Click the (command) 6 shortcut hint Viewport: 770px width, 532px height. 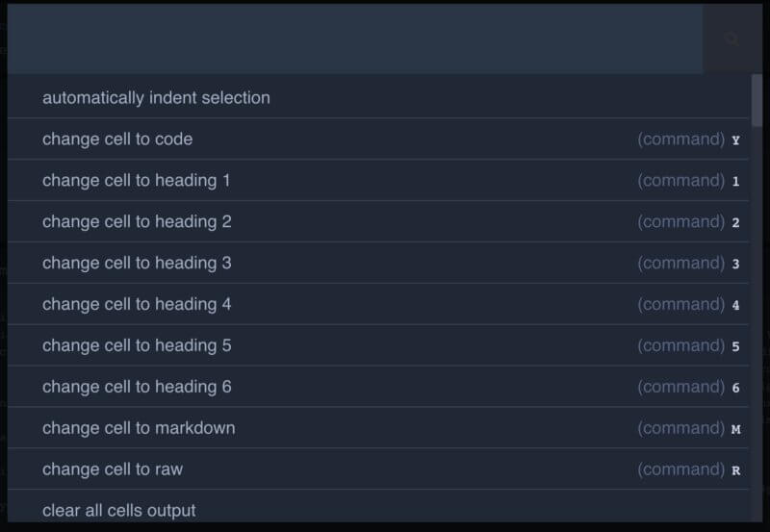[x=688, y=388]
